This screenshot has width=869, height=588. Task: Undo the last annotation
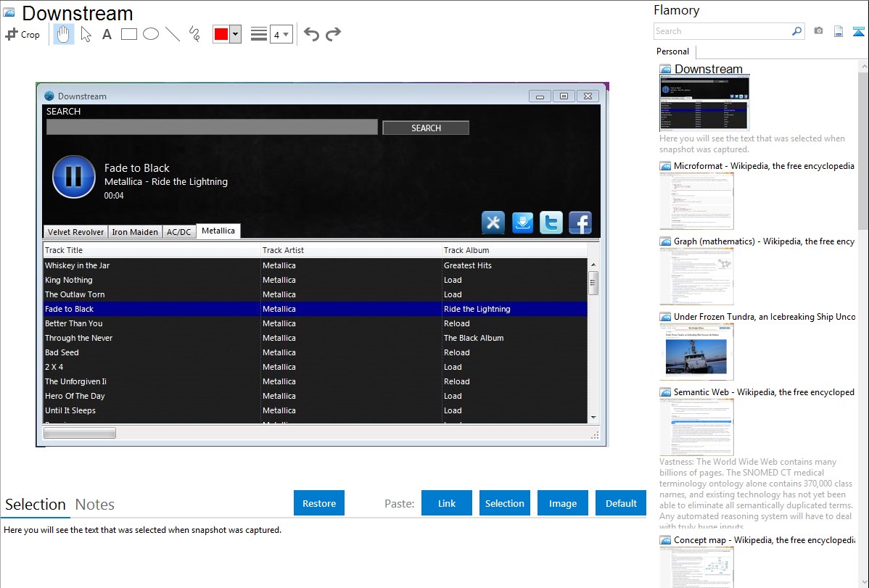311,34
